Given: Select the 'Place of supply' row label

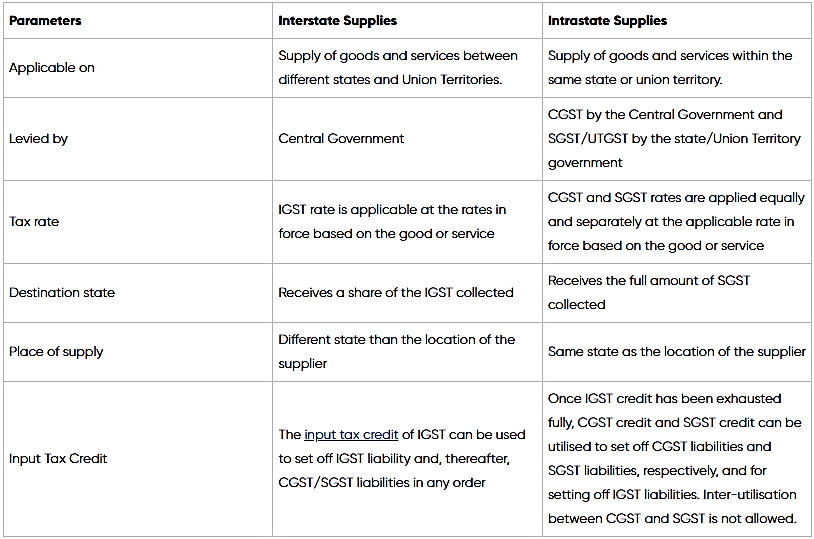Looking at the screenshot, I should [56, 352].
